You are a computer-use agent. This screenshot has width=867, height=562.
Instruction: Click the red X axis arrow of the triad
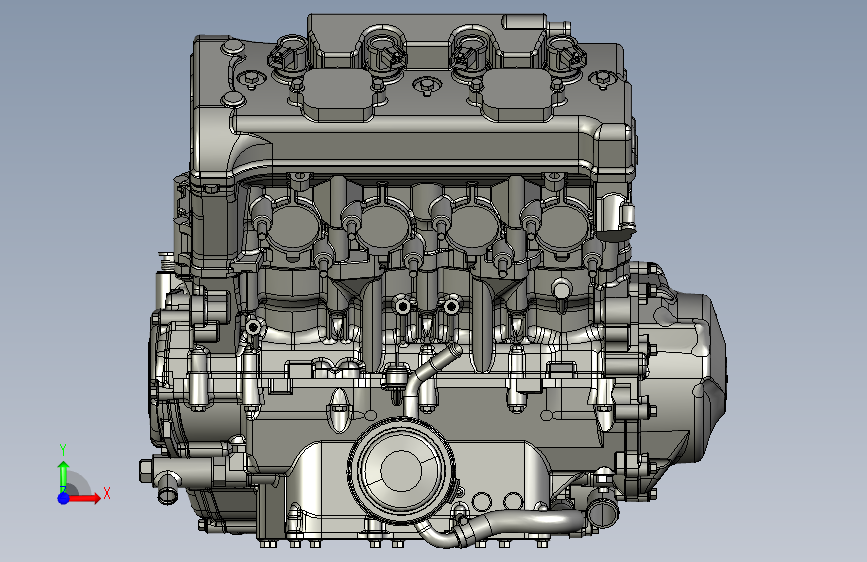coord(85,498)
